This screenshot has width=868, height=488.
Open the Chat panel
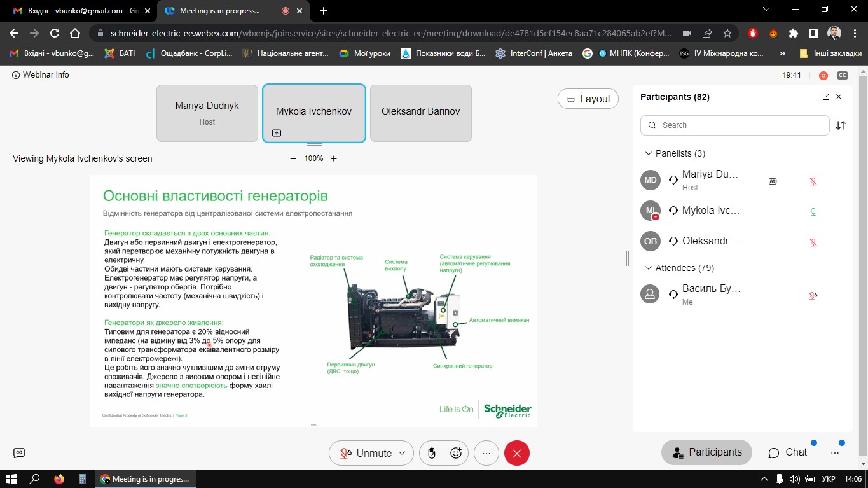tap(788, 452)
